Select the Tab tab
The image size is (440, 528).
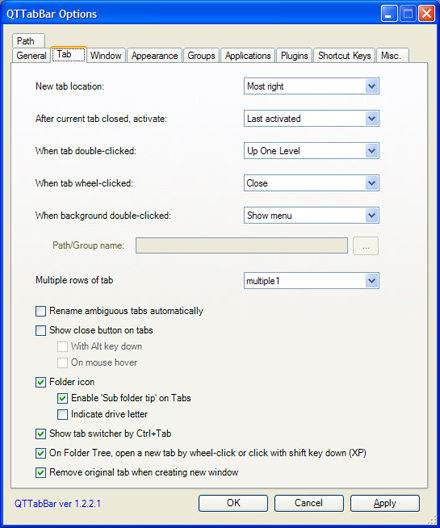[x=68, y=54]
